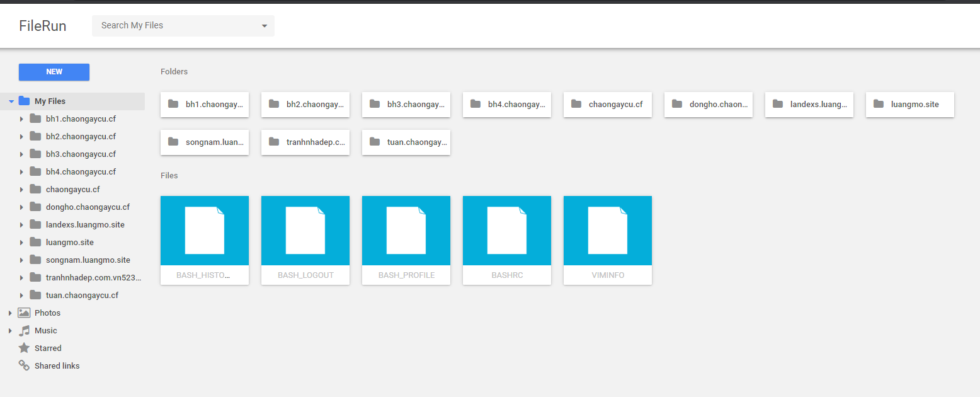The image size is (980, 397).
Task: Click the folder icon on the songnam.luan card
Action: point(173,142)
